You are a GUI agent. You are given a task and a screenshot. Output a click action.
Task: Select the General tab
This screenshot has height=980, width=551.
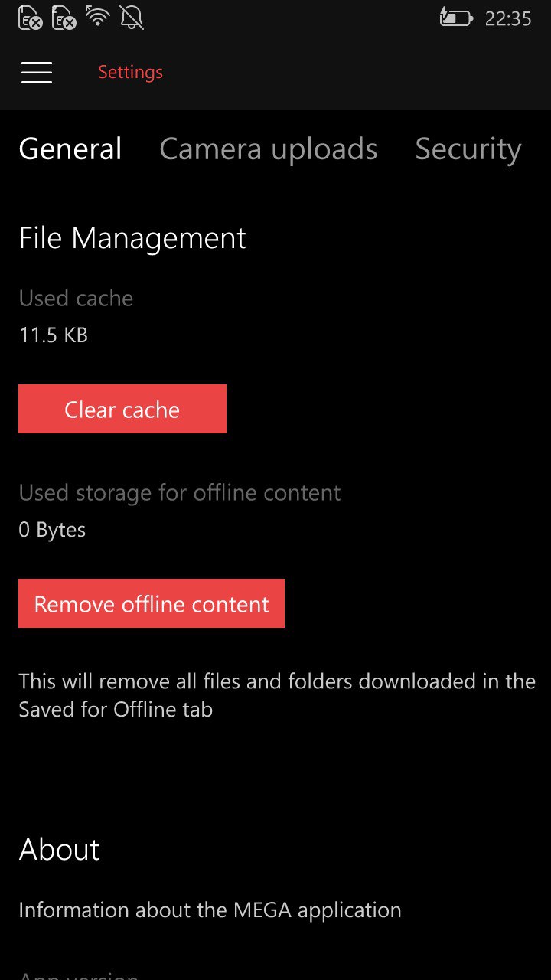(70, 149)
